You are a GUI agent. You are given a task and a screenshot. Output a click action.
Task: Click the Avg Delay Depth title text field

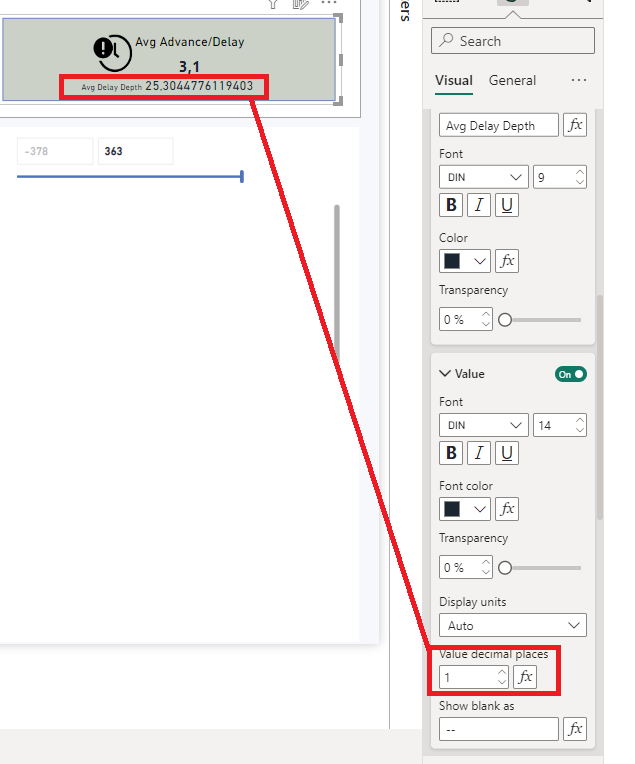pyautogui.click(x=499, y=125)
